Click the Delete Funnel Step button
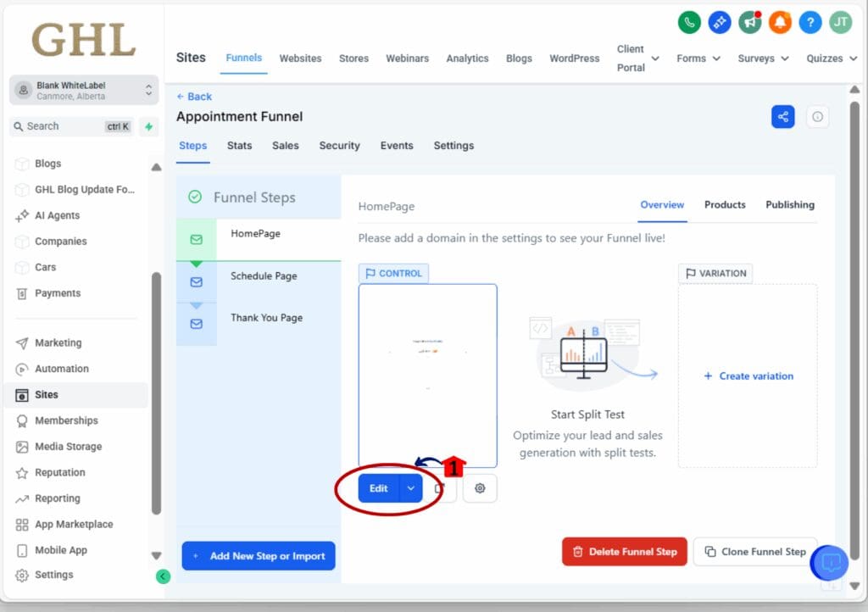This screenshot has width=868, height=612. coord(624,551)
